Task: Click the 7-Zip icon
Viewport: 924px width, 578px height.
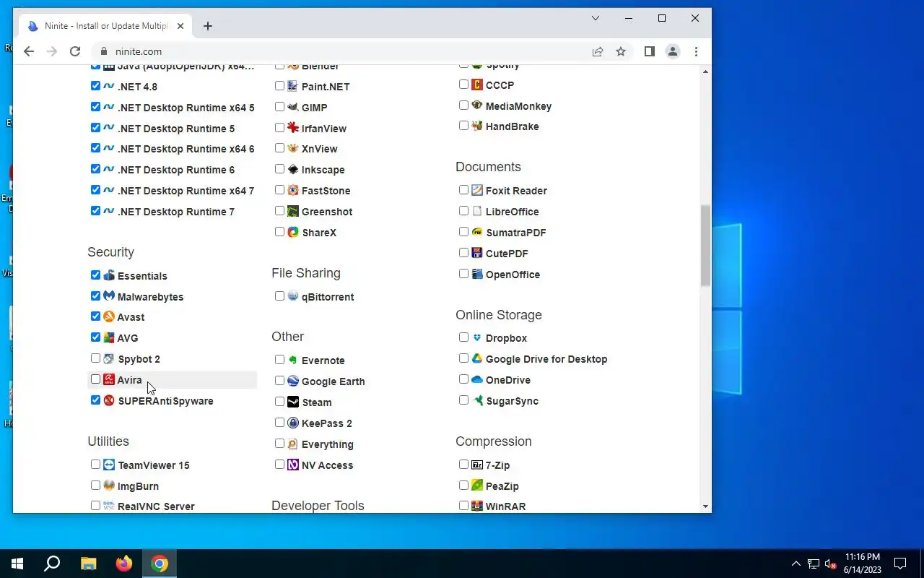Action: click(x=477, y=465)
